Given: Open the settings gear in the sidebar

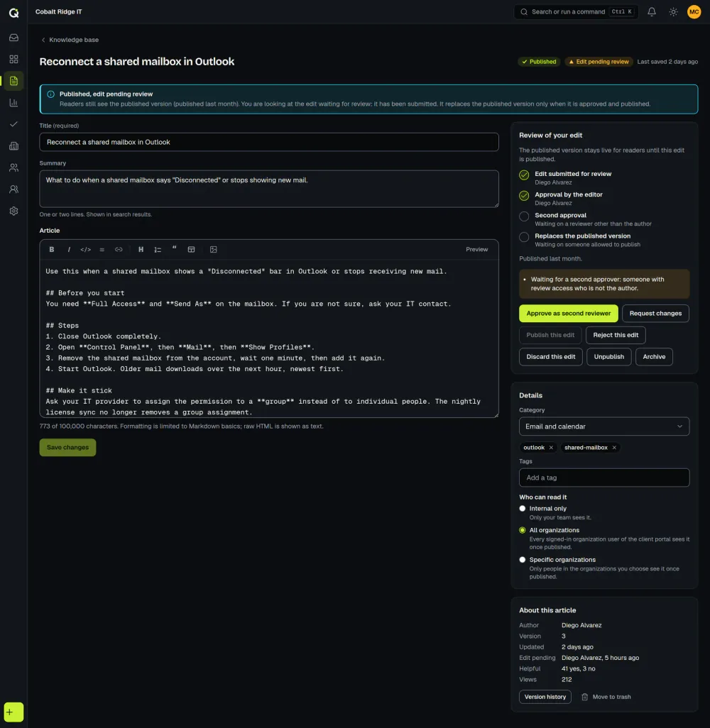Looking at the screenshot, I should coord(13,211).
